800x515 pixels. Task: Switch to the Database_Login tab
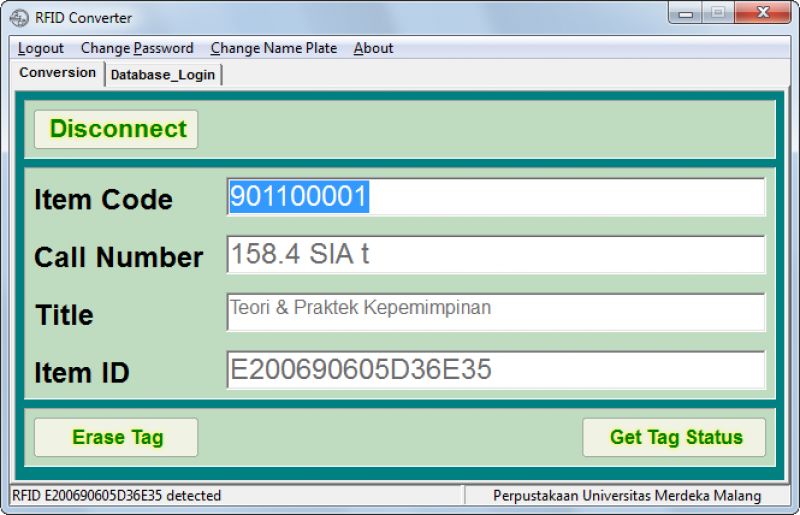point(163,74)
